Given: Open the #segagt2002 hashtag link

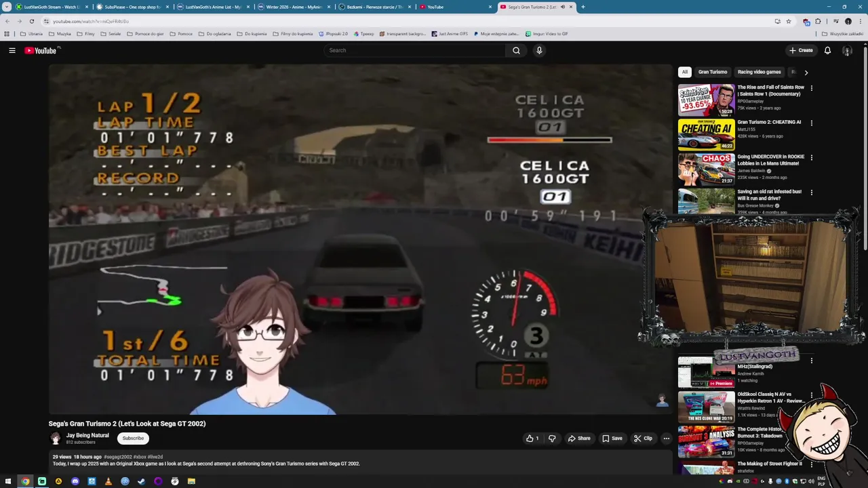Looking at the screenshot, I should [118, 457].
